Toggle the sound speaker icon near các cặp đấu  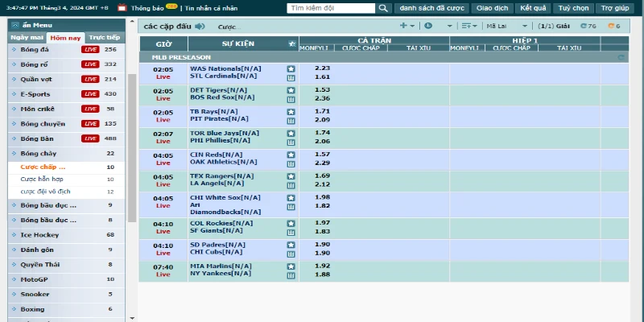pos(200,27)
